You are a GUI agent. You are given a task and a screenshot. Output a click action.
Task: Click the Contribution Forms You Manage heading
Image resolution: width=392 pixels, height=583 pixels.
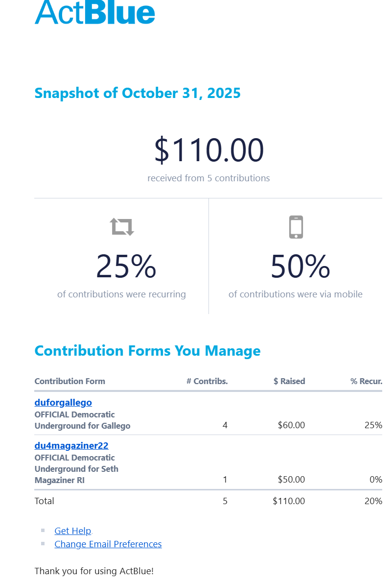[x=147, y=351]
